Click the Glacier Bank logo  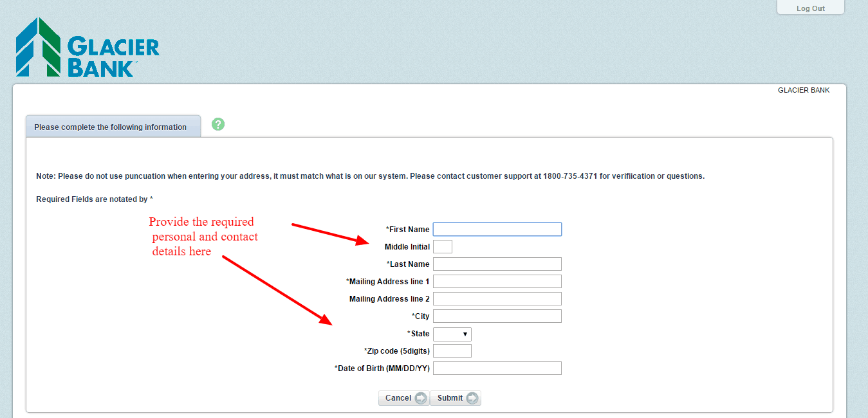(x=88, y=48)
